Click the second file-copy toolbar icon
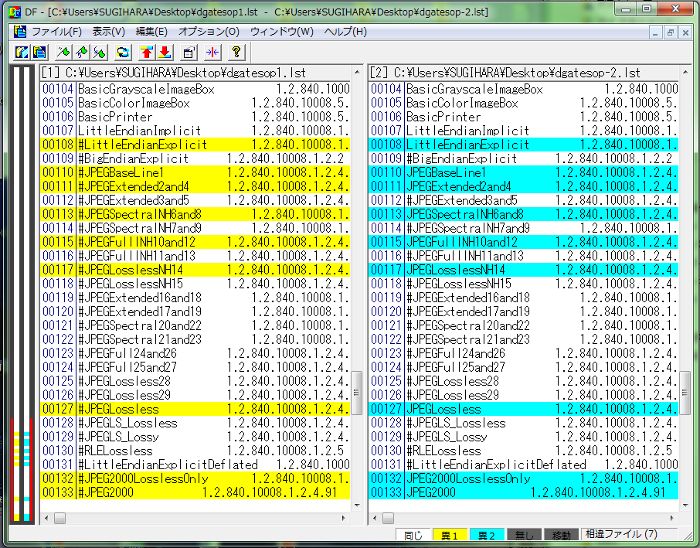The image size is (700, 548). coord(40,52)
